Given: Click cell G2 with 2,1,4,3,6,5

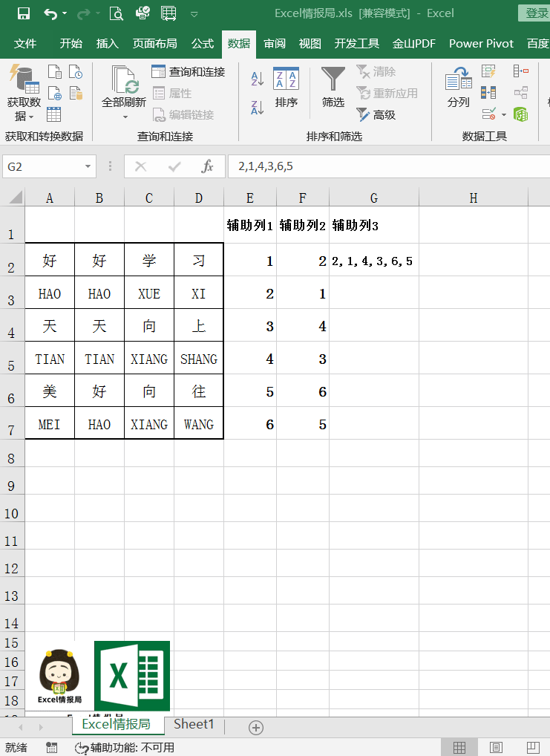Looking at the screenshot, I should (x=374, y=261).
